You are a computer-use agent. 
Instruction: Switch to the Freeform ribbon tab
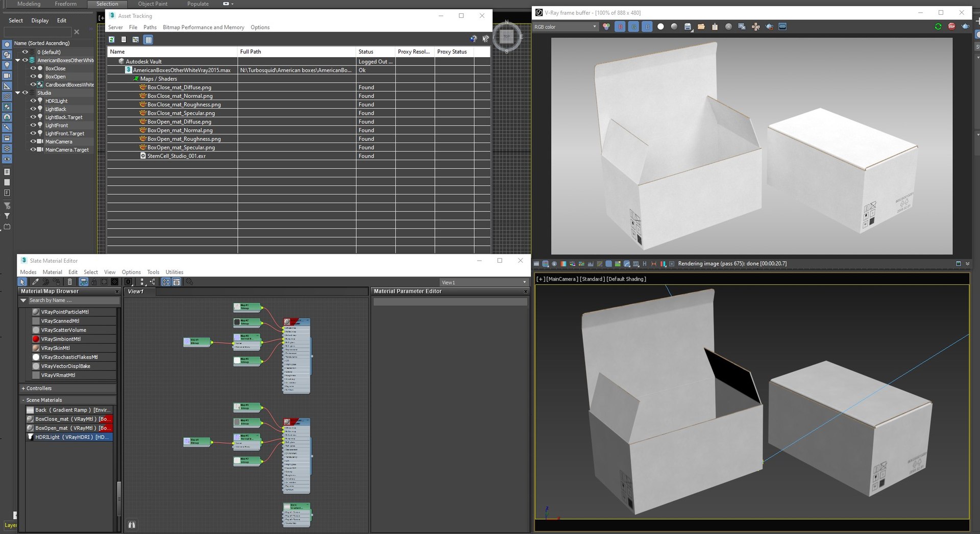[66, 4]
